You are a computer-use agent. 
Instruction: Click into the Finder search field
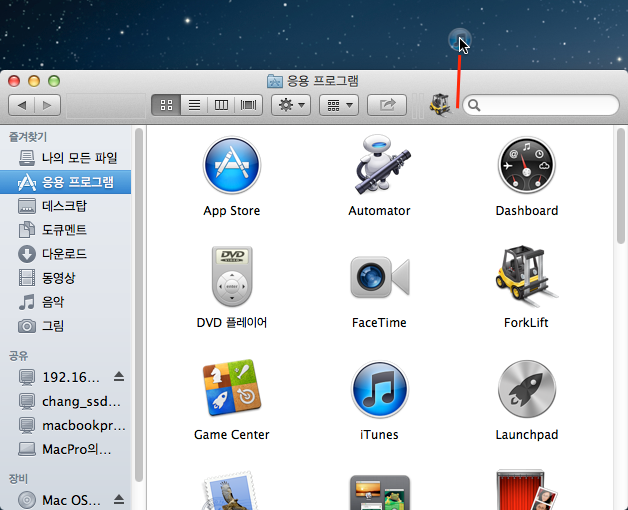[541, 105]
